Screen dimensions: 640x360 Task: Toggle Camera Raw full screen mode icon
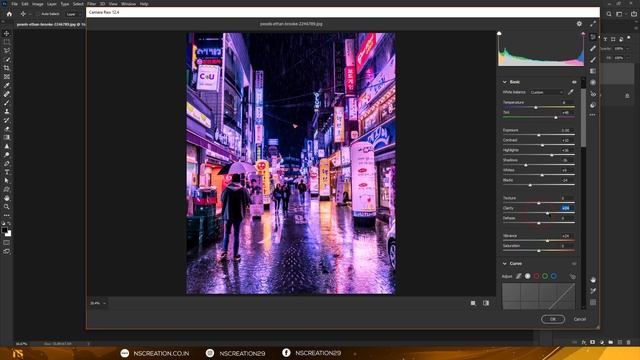pyautogui.click(x=593, y=24)
